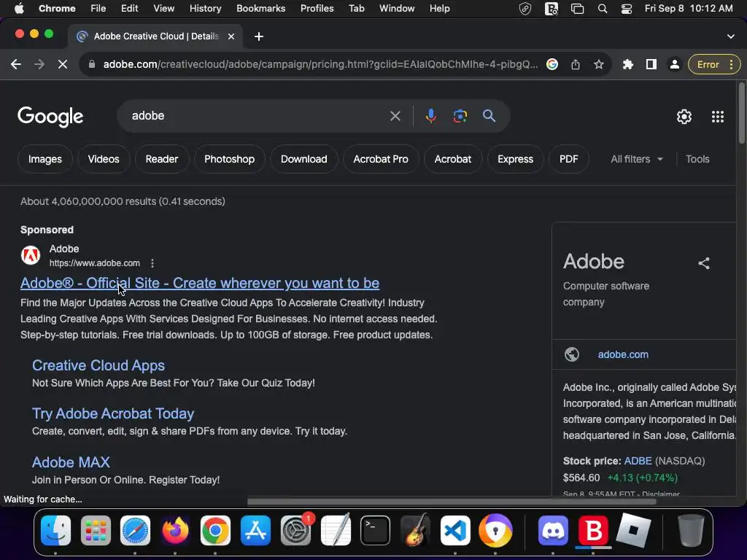747x560 pixels.
Task: Click in the 'adobe' search field
Action: pyautogui.click(x=258, y=116)
